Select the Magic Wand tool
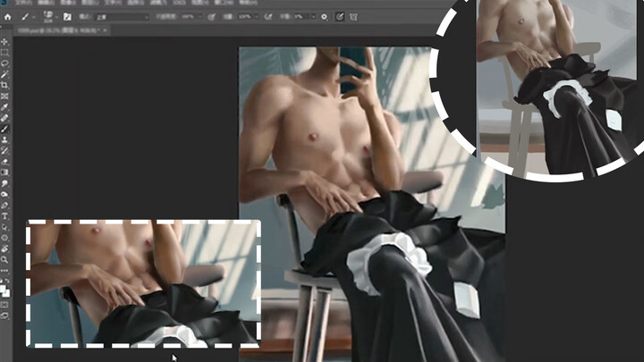 (4, 74)
